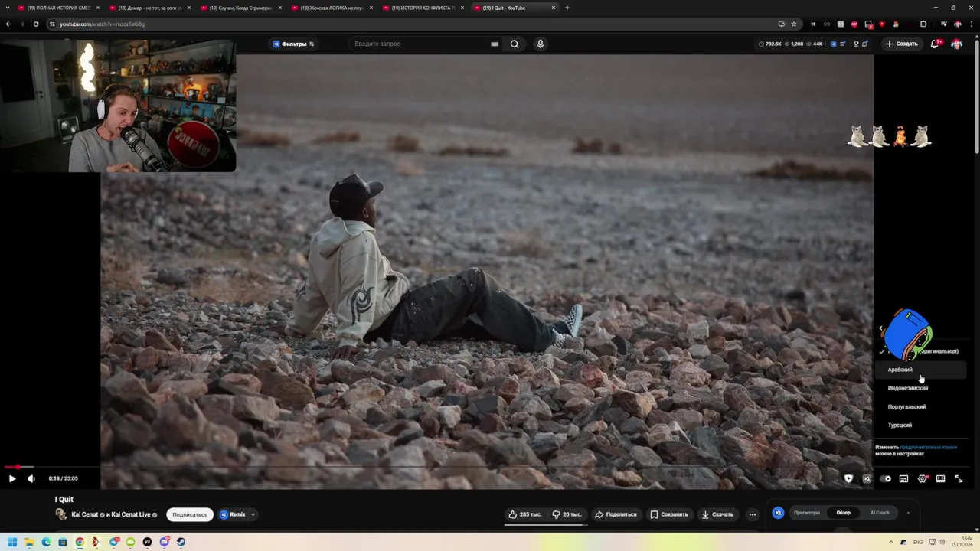Screen dimensions: 980x551
Task: Open Steam from the taskbar
Action: [181, 542]
